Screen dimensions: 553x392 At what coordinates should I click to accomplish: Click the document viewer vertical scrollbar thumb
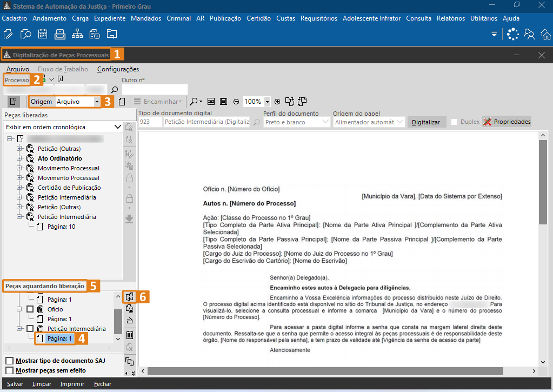click(543, 182)
